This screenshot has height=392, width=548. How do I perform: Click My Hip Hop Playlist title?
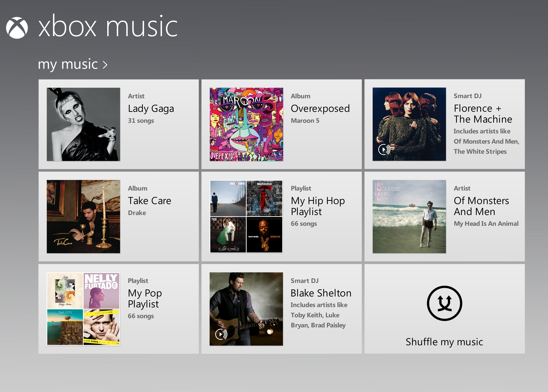pos(318,206)
